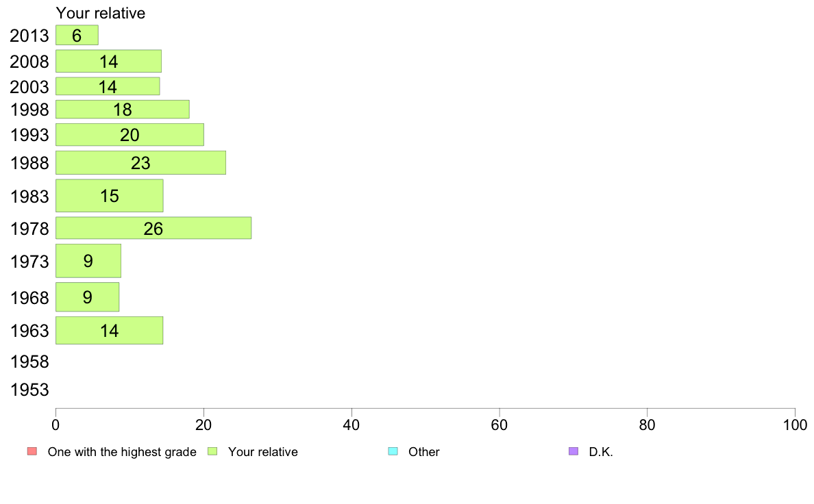This screenshot has width=814, height=504.
Task: Select the 2008 bar labeled 14
Action: [x=108, y=61]
